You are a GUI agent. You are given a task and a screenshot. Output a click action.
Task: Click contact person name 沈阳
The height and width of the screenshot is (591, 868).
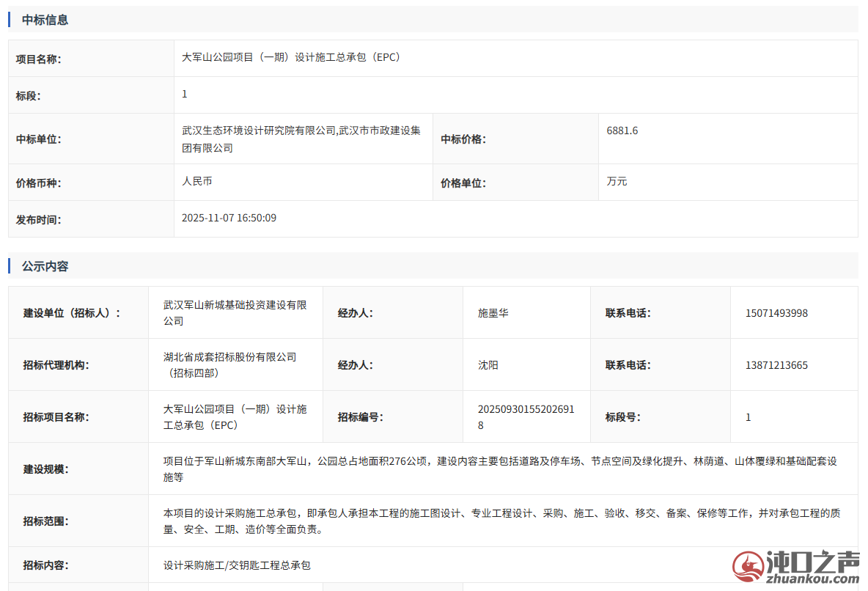click(488, 365)
